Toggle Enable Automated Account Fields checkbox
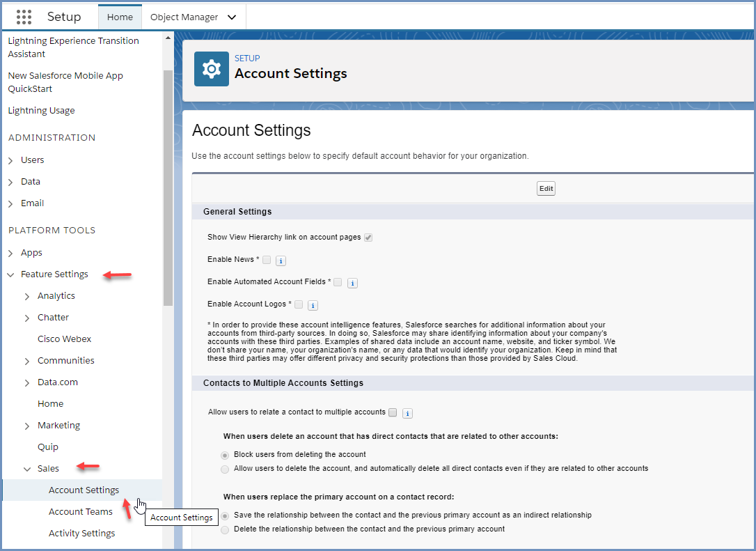Image resolution: width=756 pixels, height=551 pixels. click(x=338, y=282)
